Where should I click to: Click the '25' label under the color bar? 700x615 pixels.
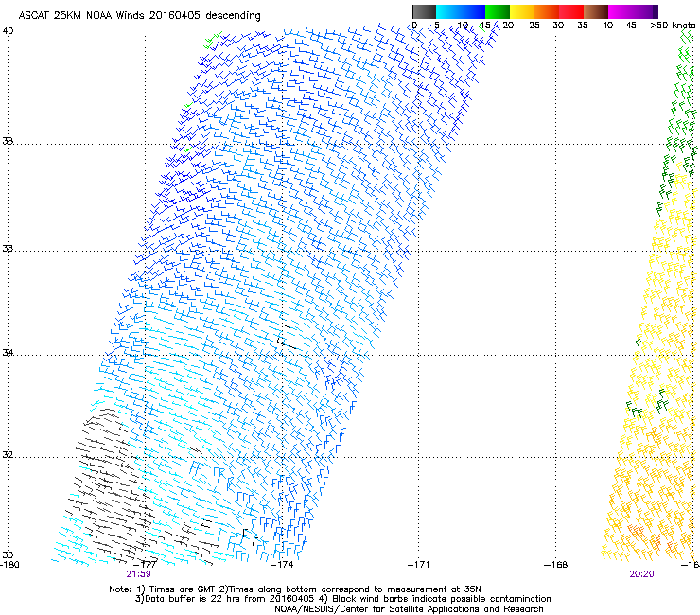click(x=534, y=26)
